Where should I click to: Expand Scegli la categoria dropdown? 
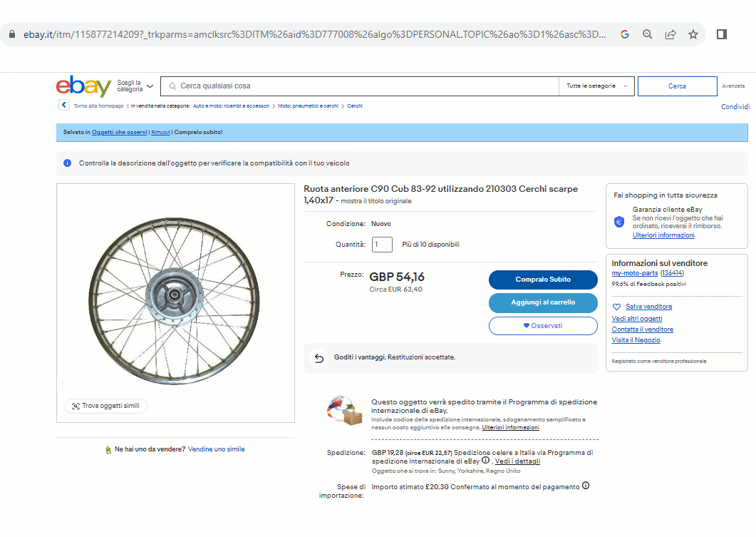[x=135, y=86]
